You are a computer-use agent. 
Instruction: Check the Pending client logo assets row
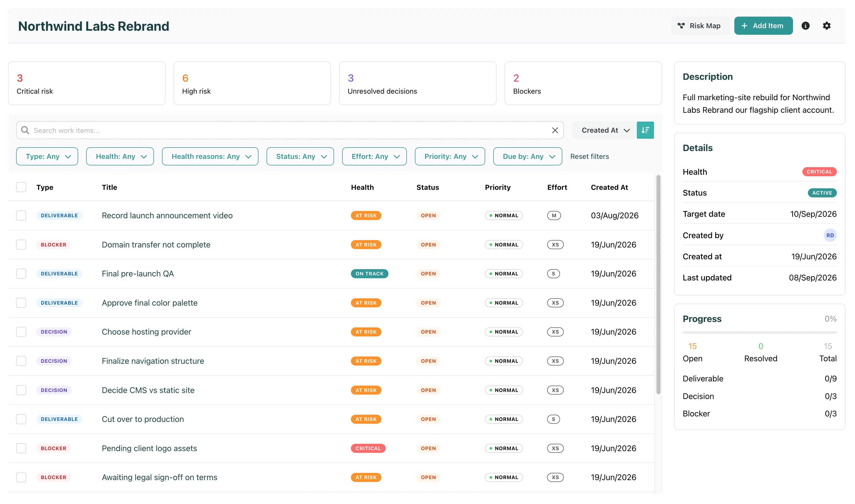coord(21,448)
